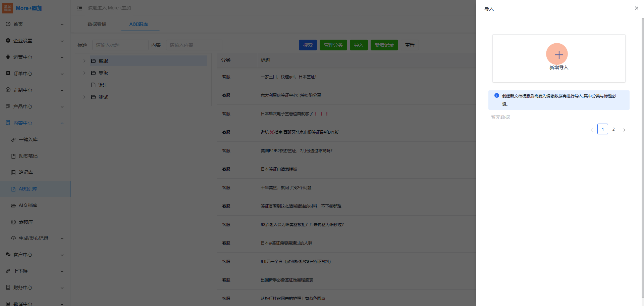Open 动态笔记 from the sidebar
Image resolution: width=644 pixels, height=306 pixels.
pos(28,156)
